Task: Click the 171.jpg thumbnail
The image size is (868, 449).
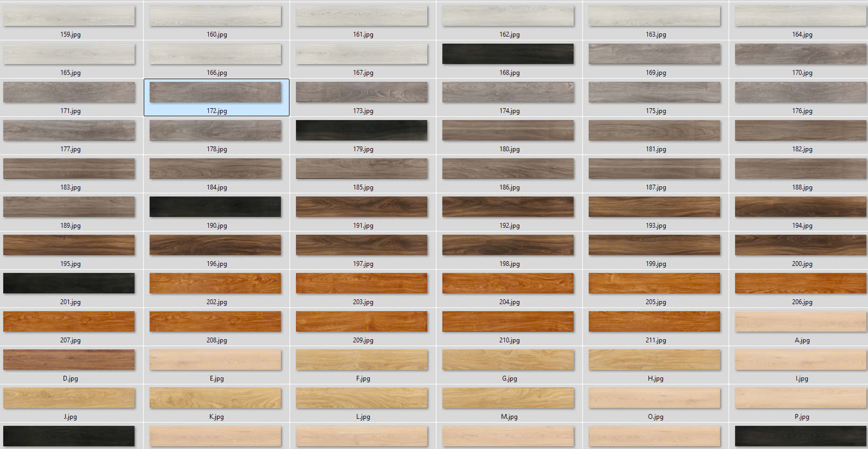Action: (x=69, y=92)
